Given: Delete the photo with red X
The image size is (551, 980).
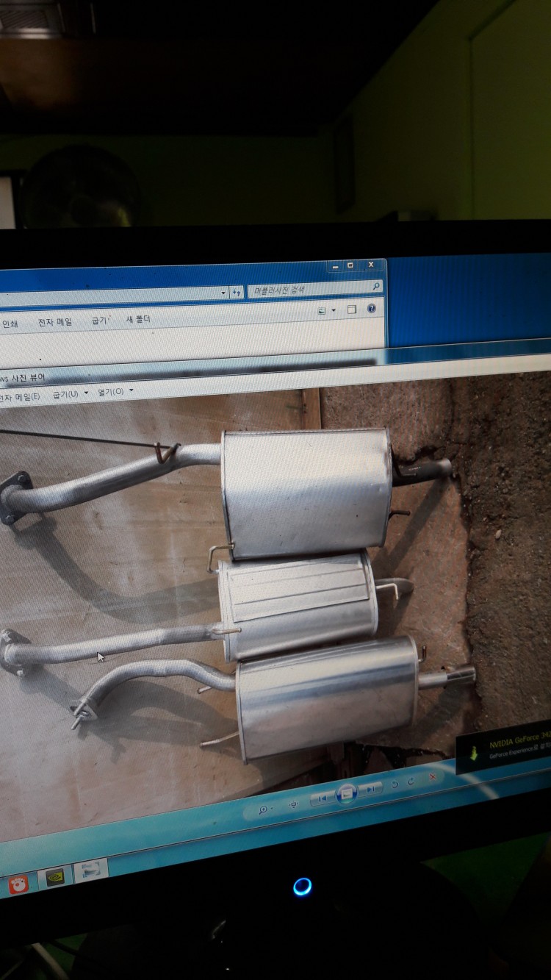Looking at the screenshot, I should [x=433, y=777].
